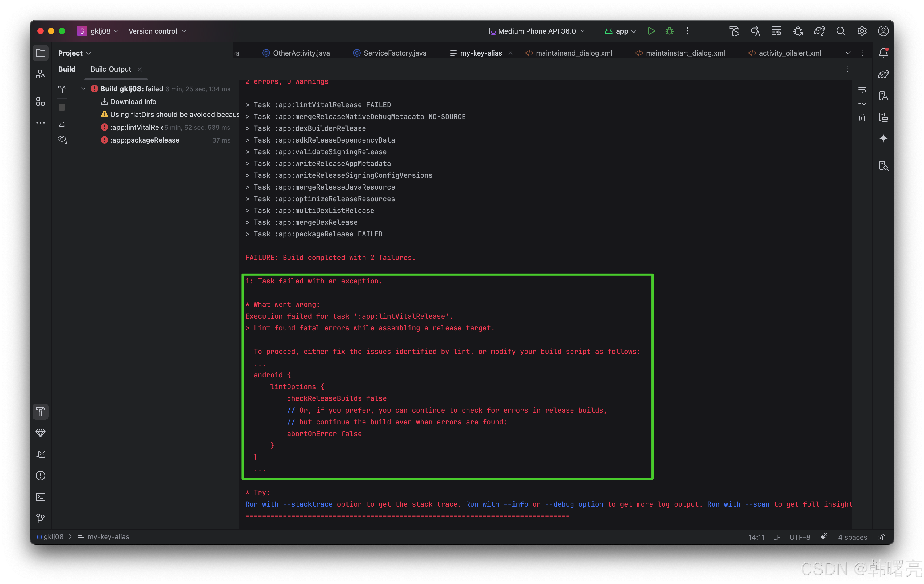The image size is (924, 584).
Task: Open the Gemini AI assistant
Action: [884, 139]
